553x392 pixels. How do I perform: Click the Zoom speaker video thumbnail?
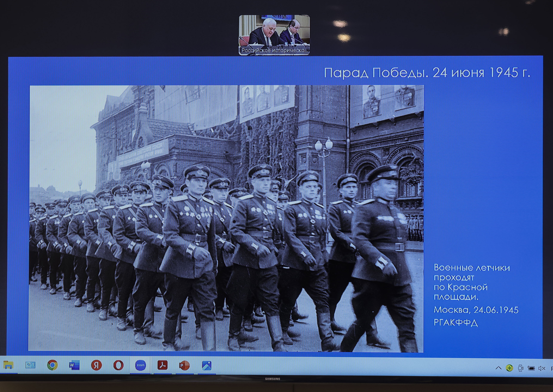click(x=274, y=31)
